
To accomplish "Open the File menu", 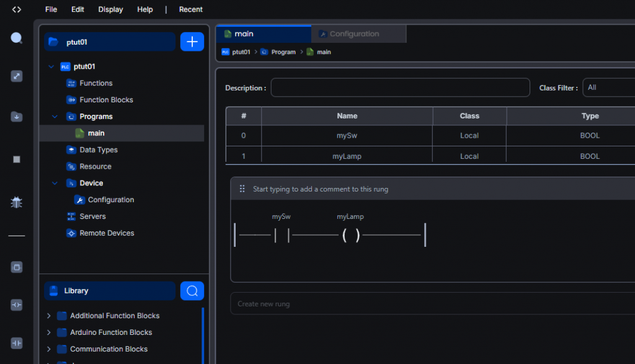I will [x=51, y=9].
